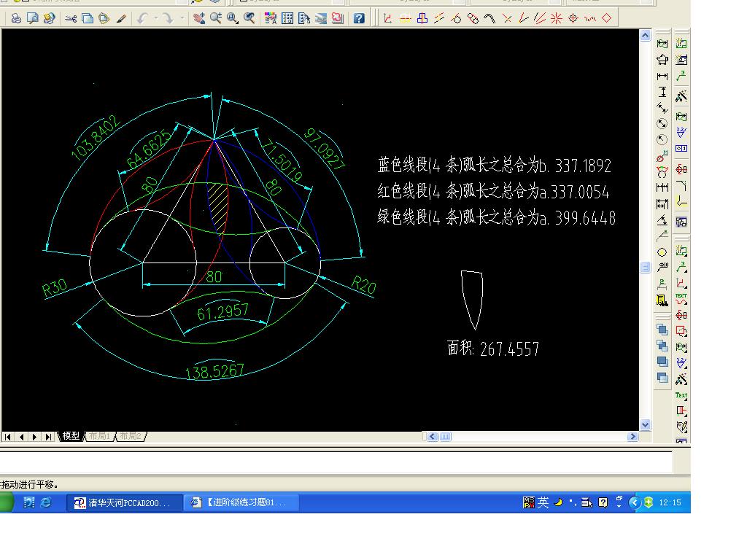Click the horizontal scrollbar left arrow

[x=433, y=437]
